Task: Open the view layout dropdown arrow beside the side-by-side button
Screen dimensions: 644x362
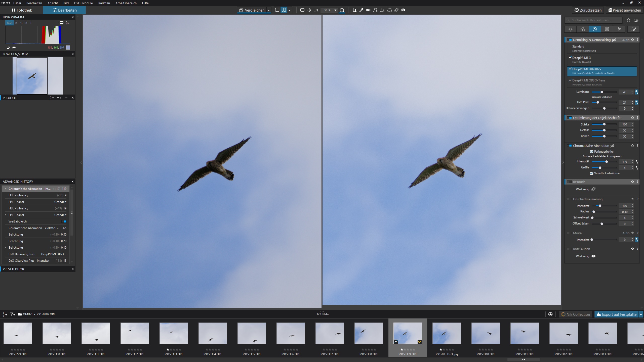Action: click(289, 10)
